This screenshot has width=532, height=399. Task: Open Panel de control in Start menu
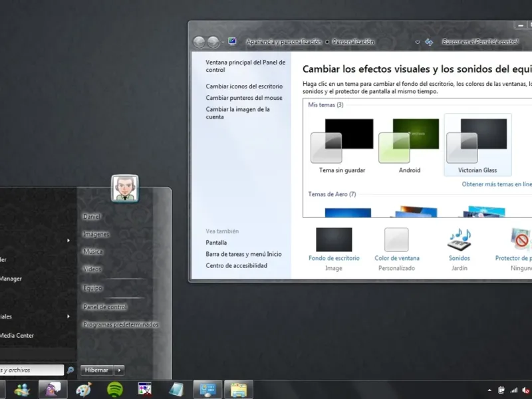point(105,307)
